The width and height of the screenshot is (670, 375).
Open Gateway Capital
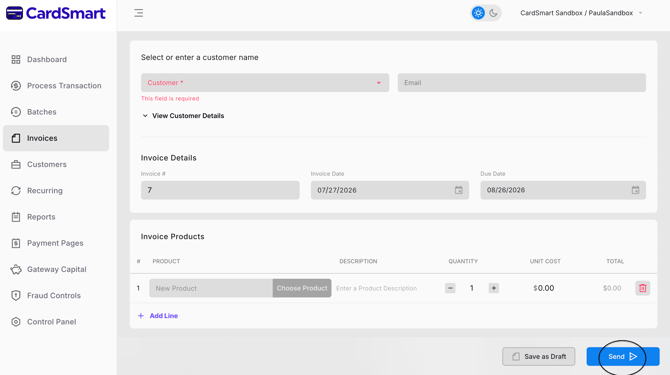click(56, 270)
